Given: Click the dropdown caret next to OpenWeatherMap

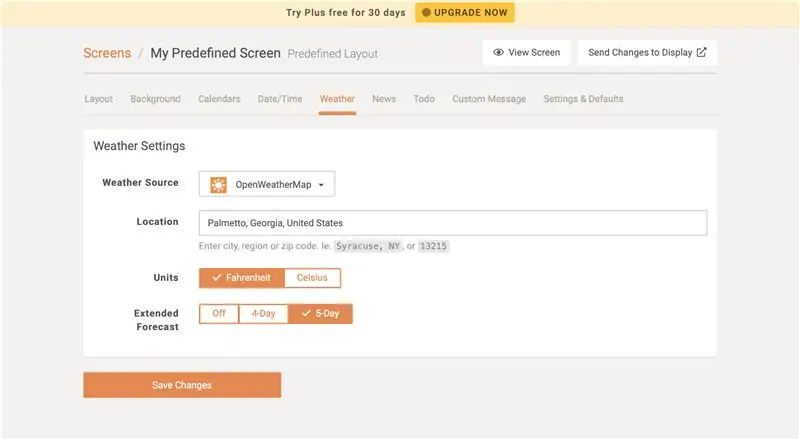Looking at the screenshot, I should pos(321,185).
